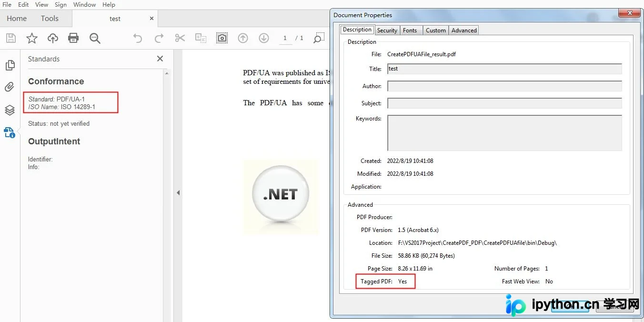Screen dimensions: 644x322
Task: Click the Status: not yet verified text
Action: click(59, 123)
